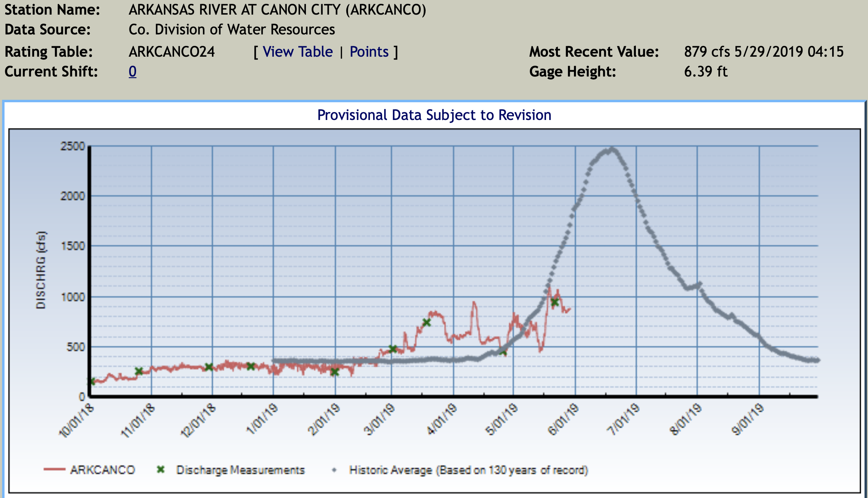
Task: Click the green X in the legend
Action: [x=160, y=470]
